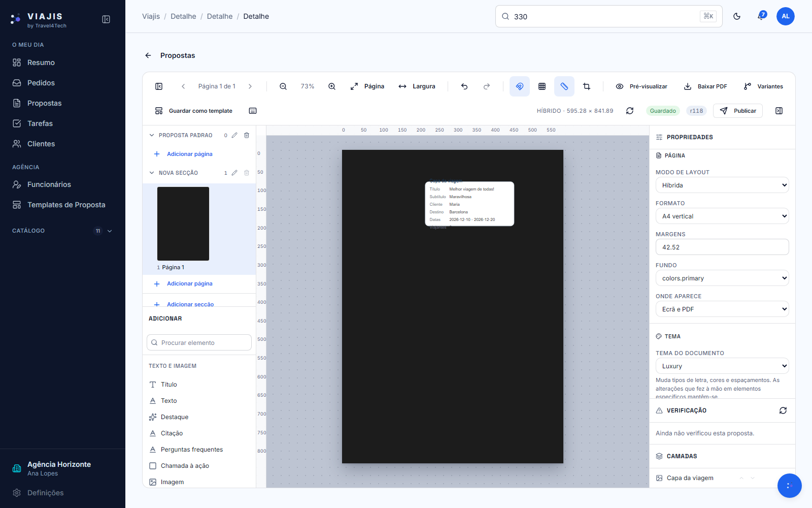Screen dimensions: 812x508
Task: Open Modo de layout dropdown
Action: pos(722,185)
